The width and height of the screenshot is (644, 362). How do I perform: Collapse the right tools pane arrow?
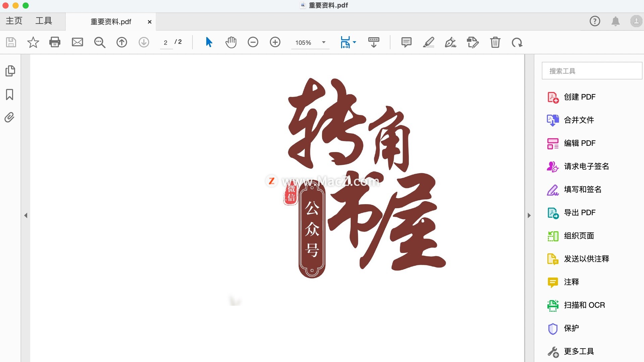point(529,216)
